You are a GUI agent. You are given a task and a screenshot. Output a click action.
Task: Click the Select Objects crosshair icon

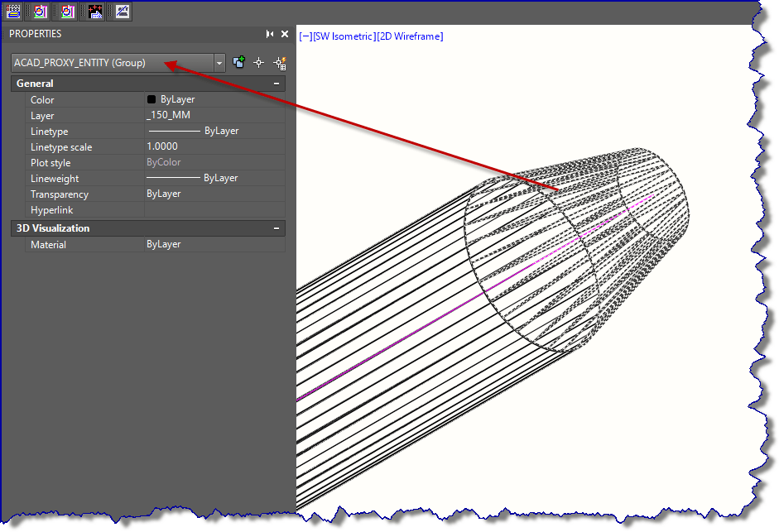point(259,63)
